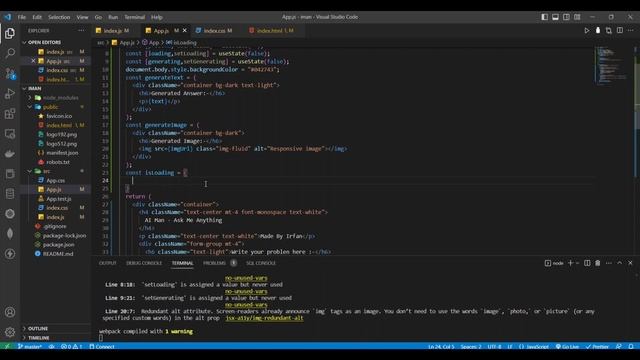
Task: Run the code with the play icon
Action: coord(587,31)
